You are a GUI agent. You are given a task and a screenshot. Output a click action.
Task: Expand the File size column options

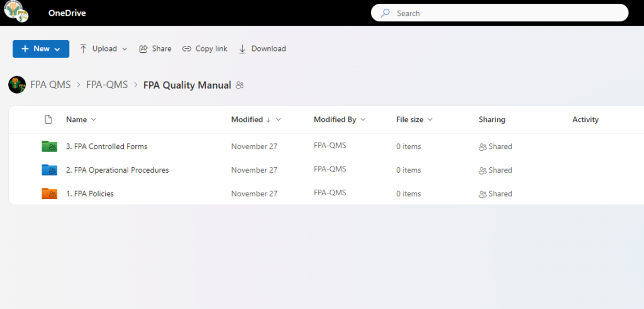pos(414,119)
